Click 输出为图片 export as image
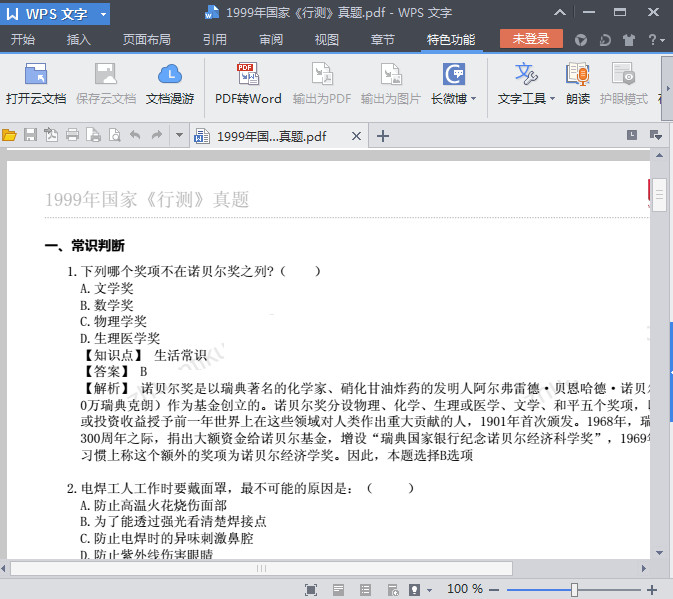The image size is (673, 599). (x=391, y=84)
